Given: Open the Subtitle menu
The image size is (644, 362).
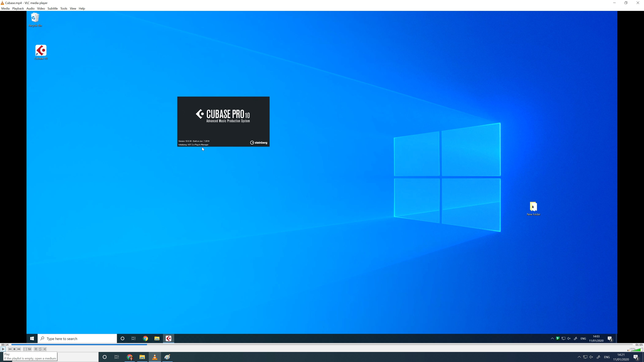Looking at the screenshot, I should [x=52, y=9].
